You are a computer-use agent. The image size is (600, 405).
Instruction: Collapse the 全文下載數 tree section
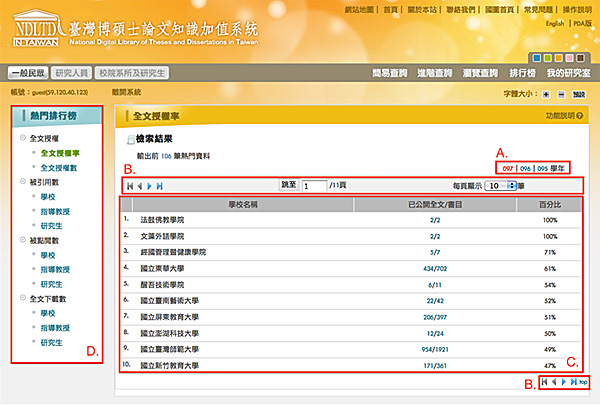tap(22, 297)
